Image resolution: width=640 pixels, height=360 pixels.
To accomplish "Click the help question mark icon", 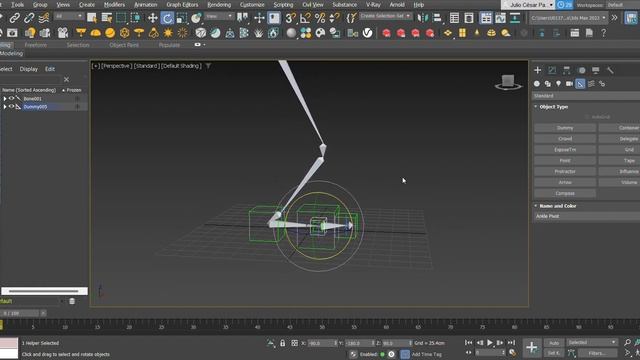I will point(603,33).
